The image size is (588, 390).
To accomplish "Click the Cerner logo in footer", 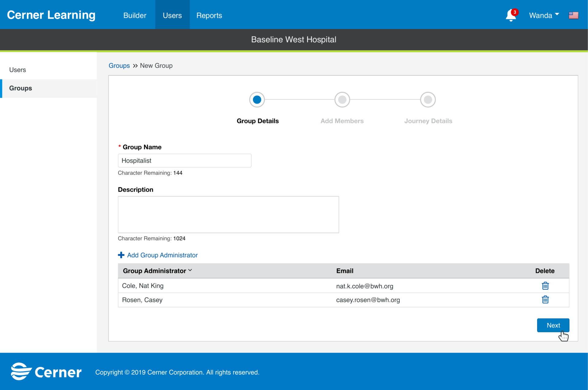I will coord(46,372).
